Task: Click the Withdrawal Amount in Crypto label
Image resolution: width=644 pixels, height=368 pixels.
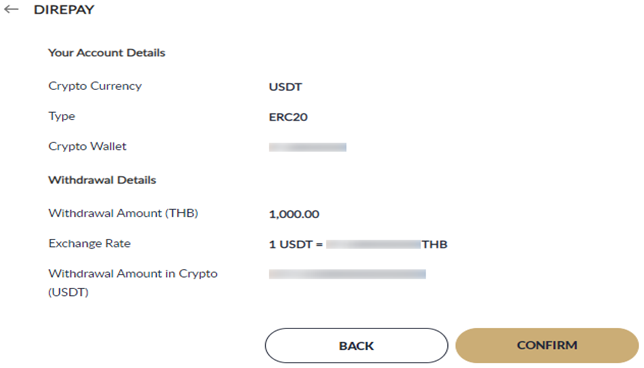Action: 133,283
